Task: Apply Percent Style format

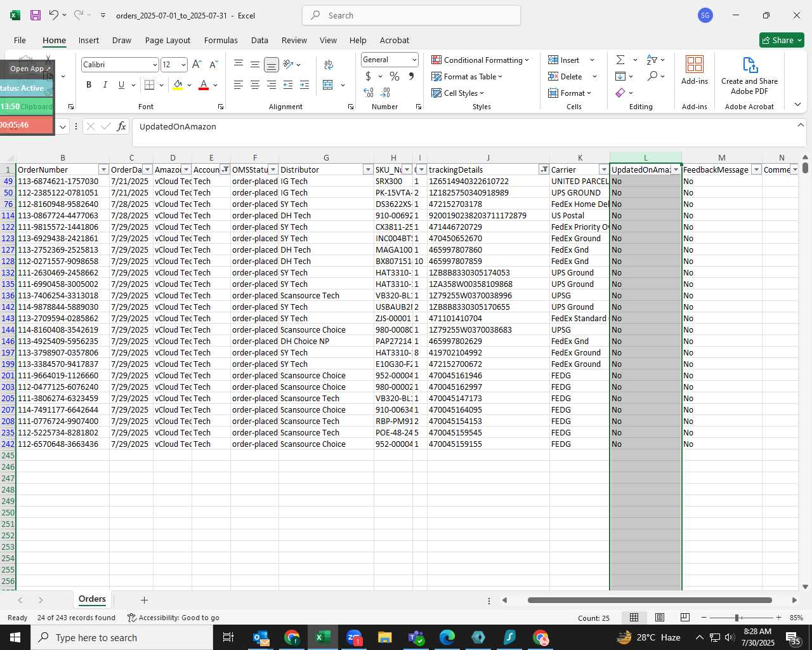Action: 395,76
